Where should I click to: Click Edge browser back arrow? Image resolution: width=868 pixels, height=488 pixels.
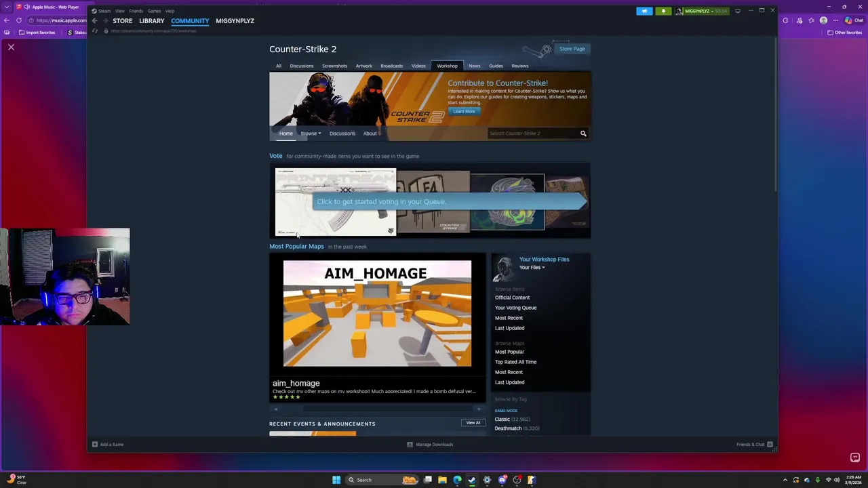pos(7,20)
